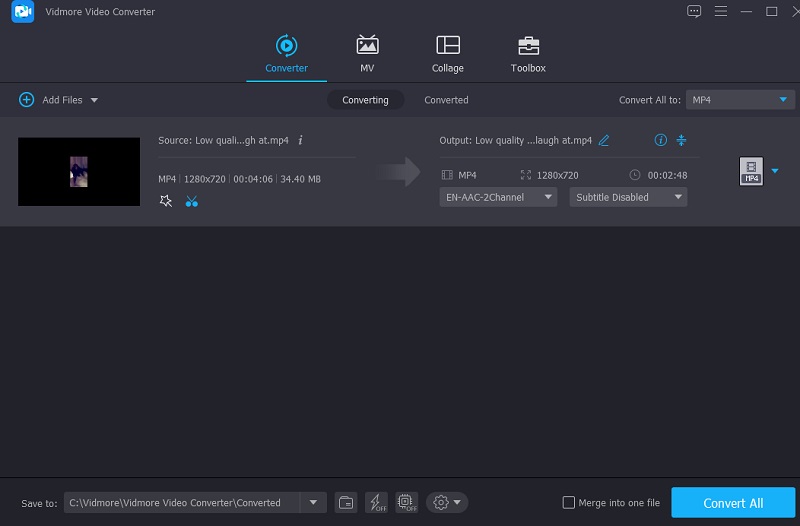Screen dimensions: 800x526
Task: Enable Merge into one file checkbox
Action: (569, 502)
